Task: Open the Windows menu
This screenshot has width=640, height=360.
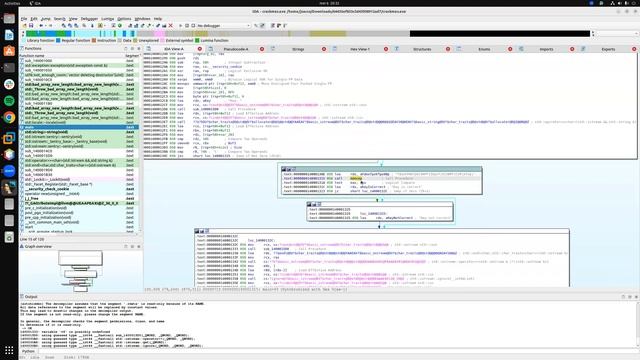Action: coord(142,19)
